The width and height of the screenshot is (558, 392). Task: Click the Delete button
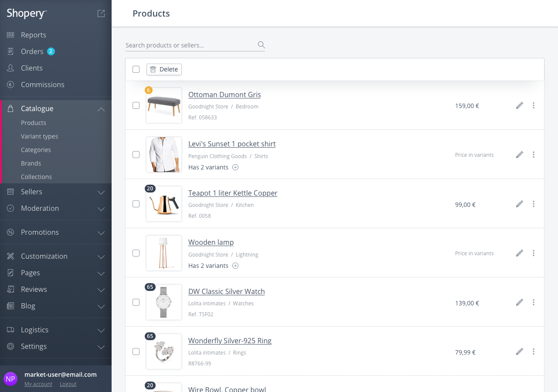164,69
